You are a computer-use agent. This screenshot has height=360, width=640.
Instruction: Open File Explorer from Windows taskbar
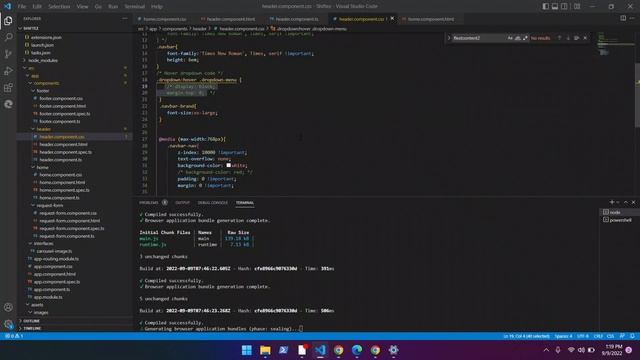coord(265,350)
